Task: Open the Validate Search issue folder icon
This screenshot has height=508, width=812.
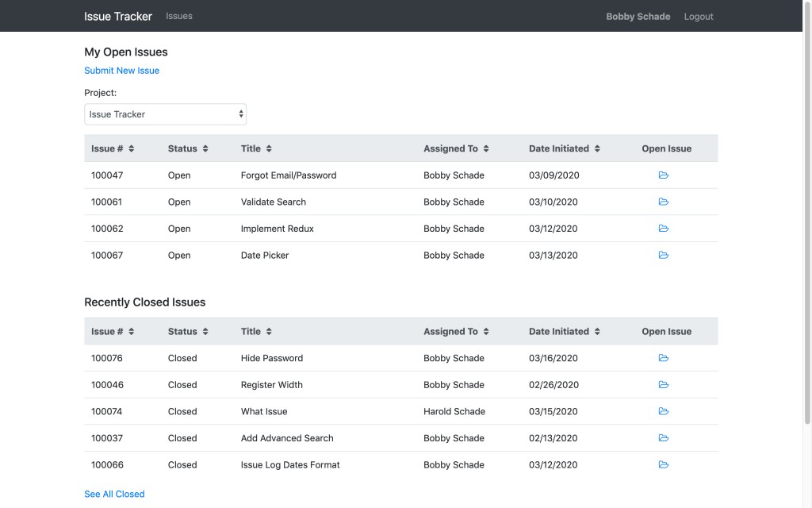Action: pos(664,202)
